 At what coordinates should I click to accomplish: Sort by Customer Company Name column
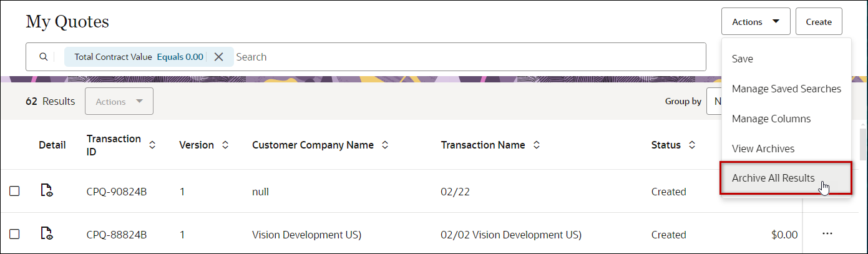point(385,145)
